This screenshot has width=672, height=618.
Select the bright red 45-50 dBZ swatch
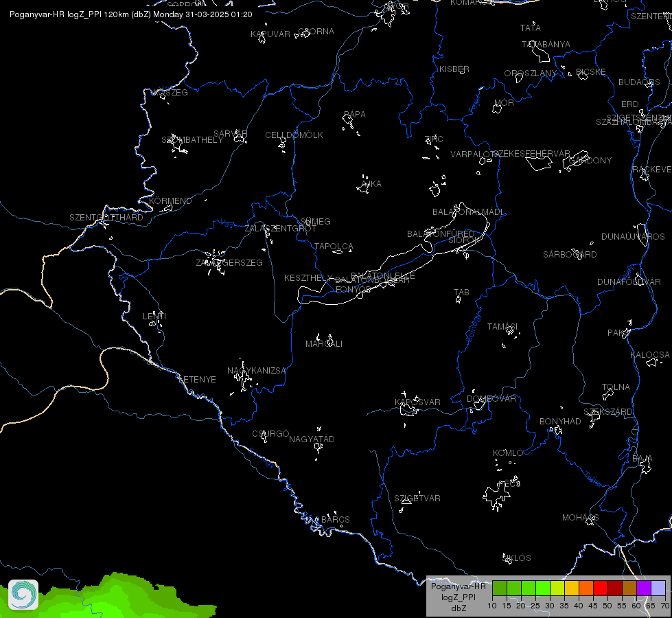[x=601, y=588]
